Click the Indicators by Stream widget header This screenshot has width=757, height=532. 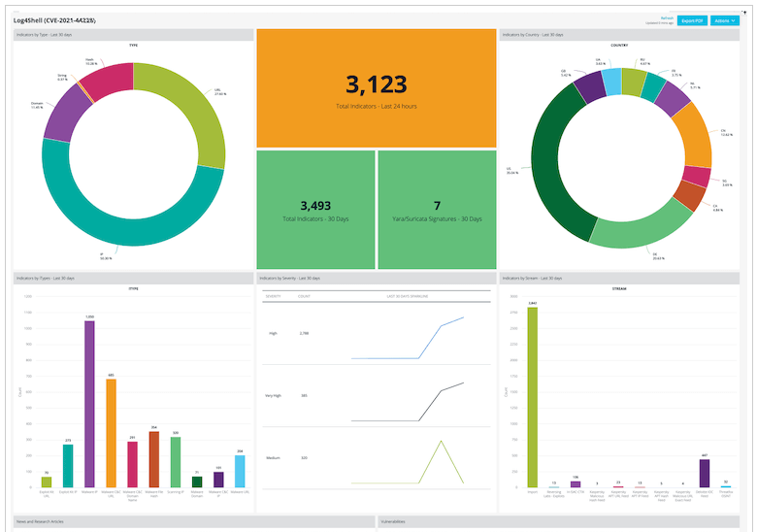[619, 278]
